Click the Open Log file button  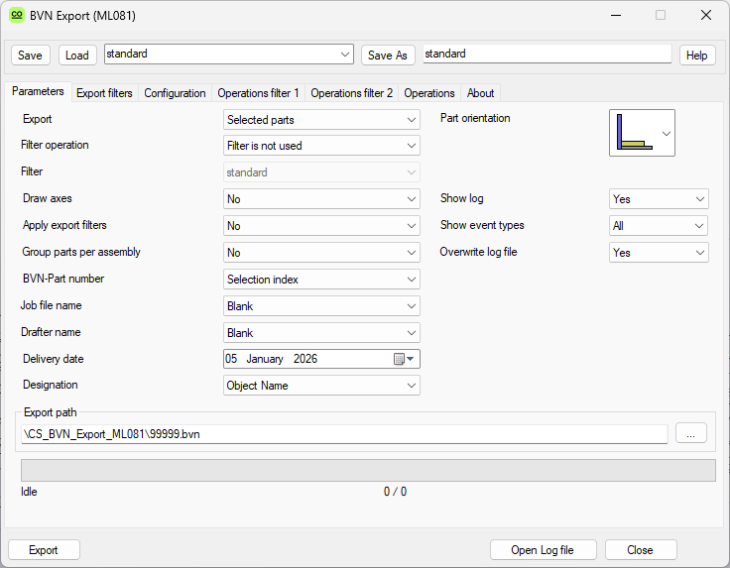pyautogui.click(x=544, y=550)
